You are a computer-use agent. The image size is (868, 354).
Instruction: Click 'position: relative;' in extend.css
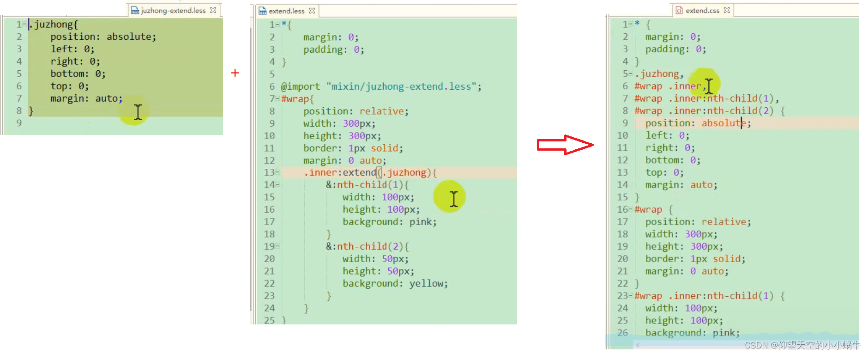click(x=698, y=222)
